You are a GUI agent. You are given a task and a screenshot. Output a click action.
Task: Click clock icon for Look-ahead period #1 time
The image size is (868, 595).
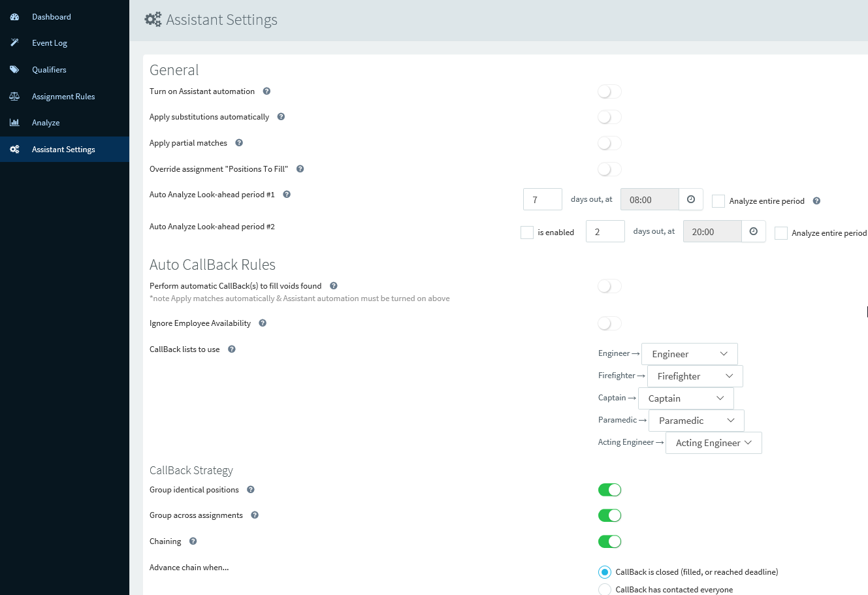691,199
